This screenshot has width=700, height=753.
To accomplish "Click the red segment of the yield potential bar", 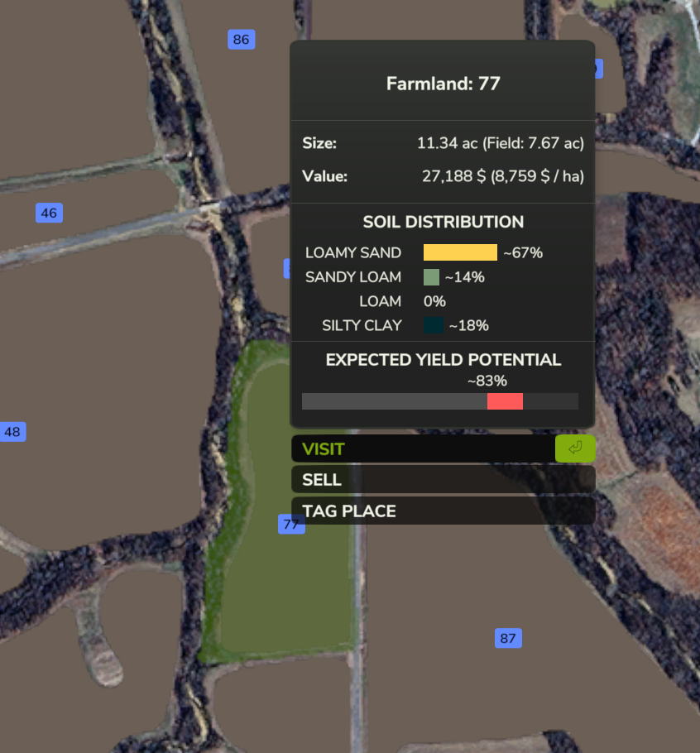I will point(505,401).
